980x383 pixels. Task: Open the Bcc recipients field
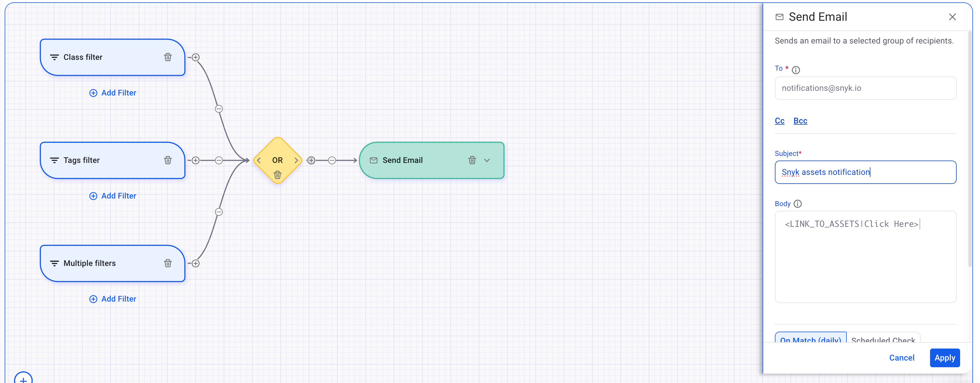(800, 121)
